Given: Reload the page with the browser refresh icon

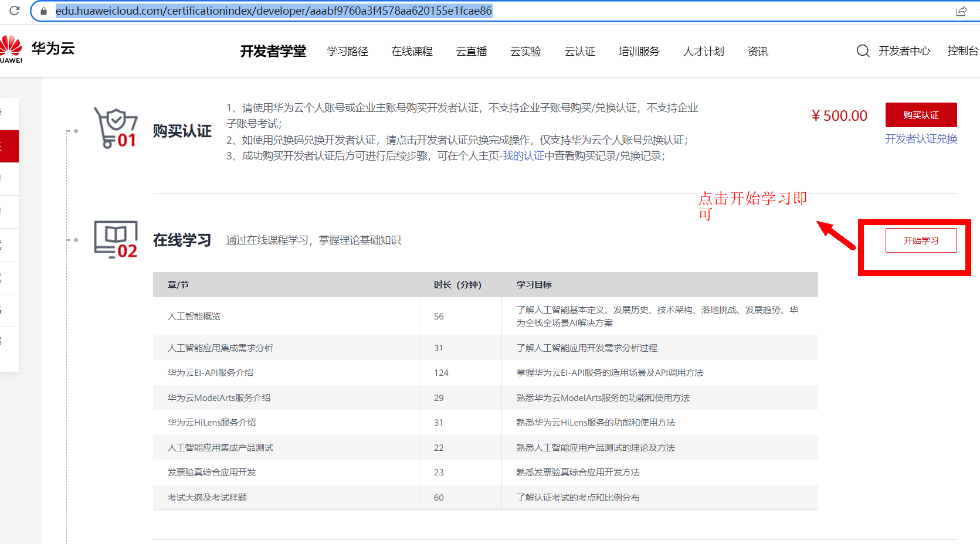Looking at the screenshot, I should 15,11.
